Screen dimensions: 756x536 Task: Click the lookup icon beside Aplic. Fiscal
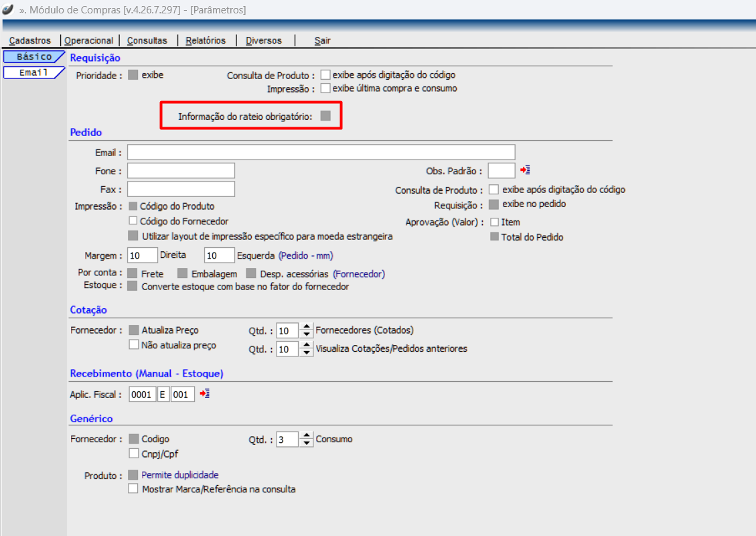tap(205, 394)
